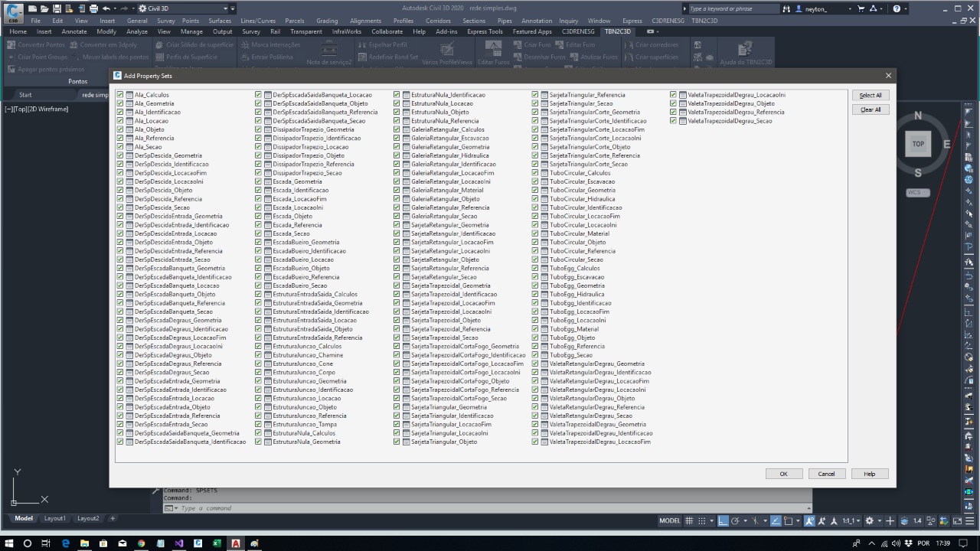Toggle DerSpDescida_Geometria checkbox
The height and width of the screenshot is (551, 980).
coord(120,155)
